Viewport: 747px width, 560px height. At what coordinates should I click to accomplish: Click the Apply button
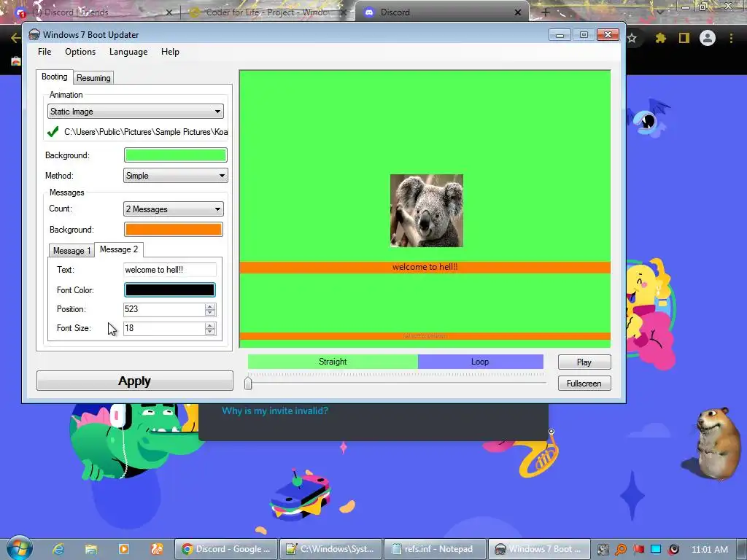tap(135, 381)
